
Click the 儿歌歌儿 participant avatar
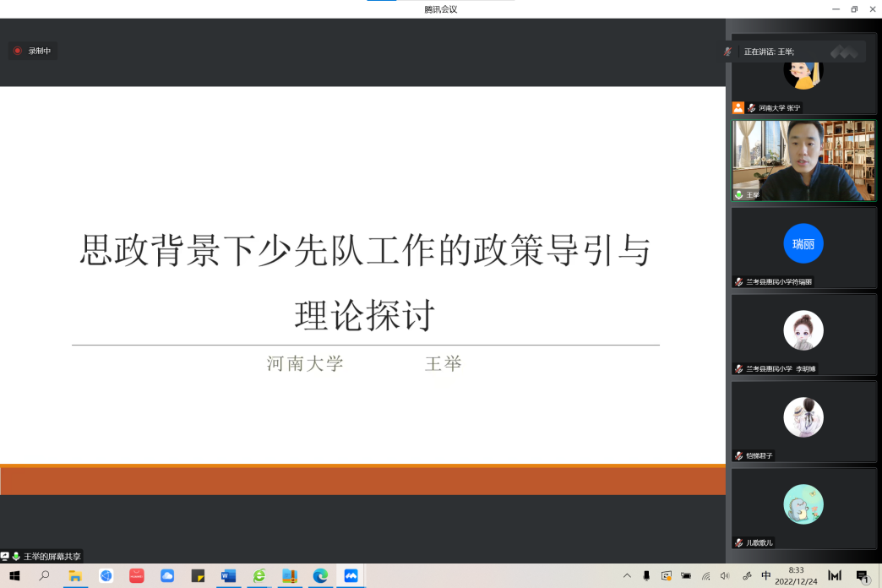pos(803,504)
